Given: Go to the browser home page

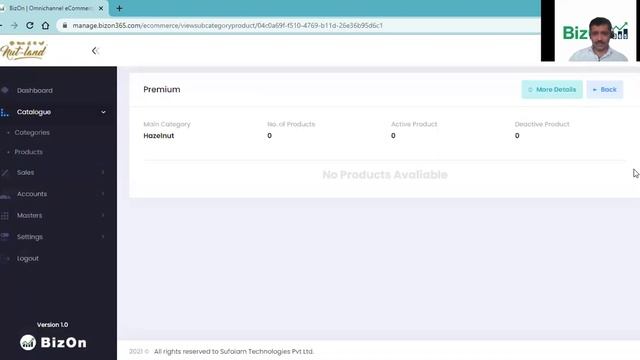Looking at the screenshot, I should 45,25.
